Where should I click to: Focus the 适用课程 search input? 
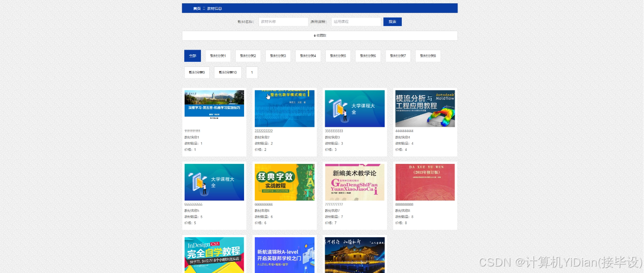coord(356,22)
